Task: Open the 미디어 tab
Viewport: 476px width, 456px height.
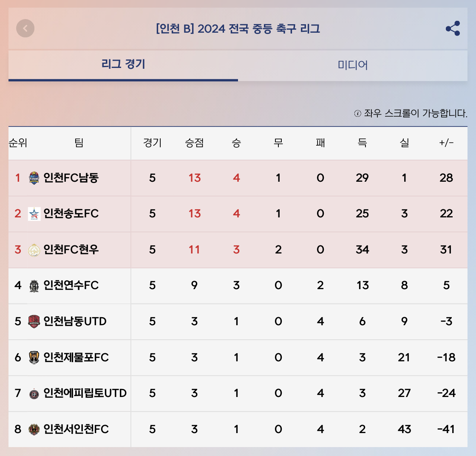Action: pyautogui.click(x=353, y=65)
